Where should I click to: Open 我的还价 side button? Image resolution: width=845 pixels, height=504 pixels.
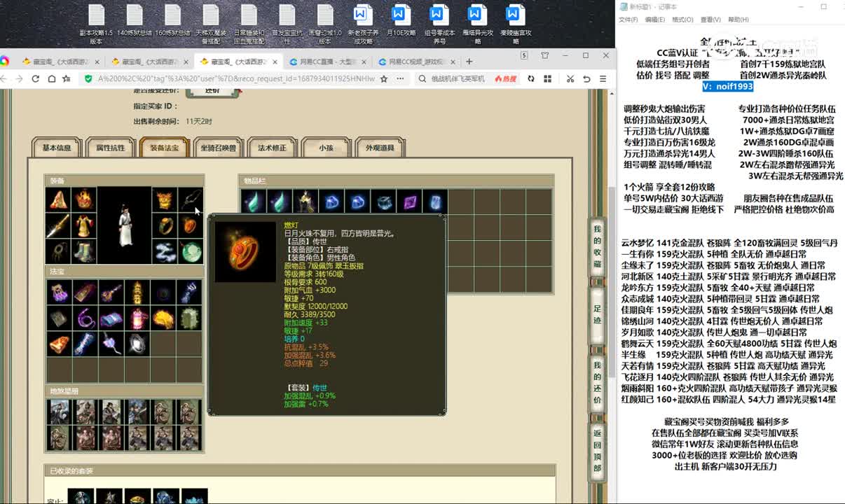[597, 382]
